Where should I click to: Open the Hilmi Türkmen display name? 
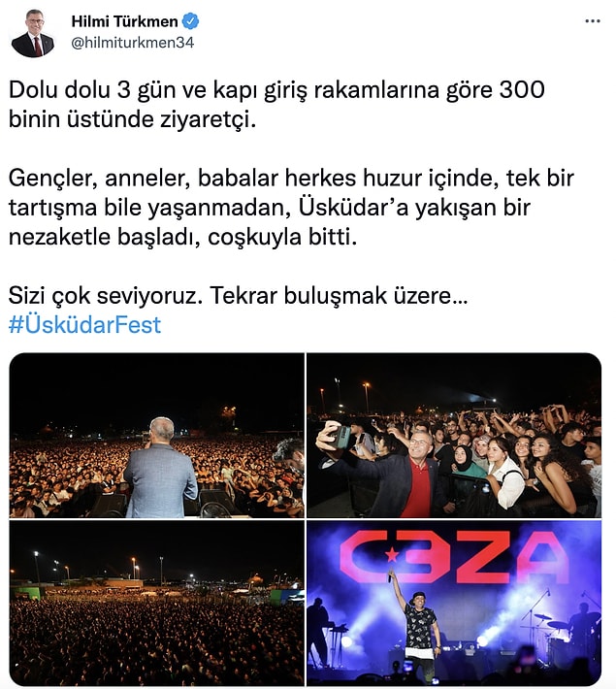124,21
